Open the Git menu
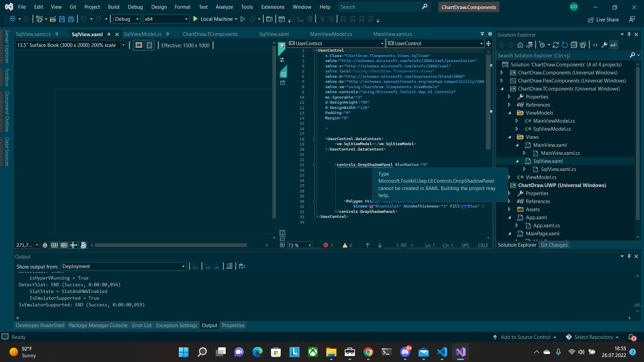Screen dimensions: 644x362 coord(73,7)
